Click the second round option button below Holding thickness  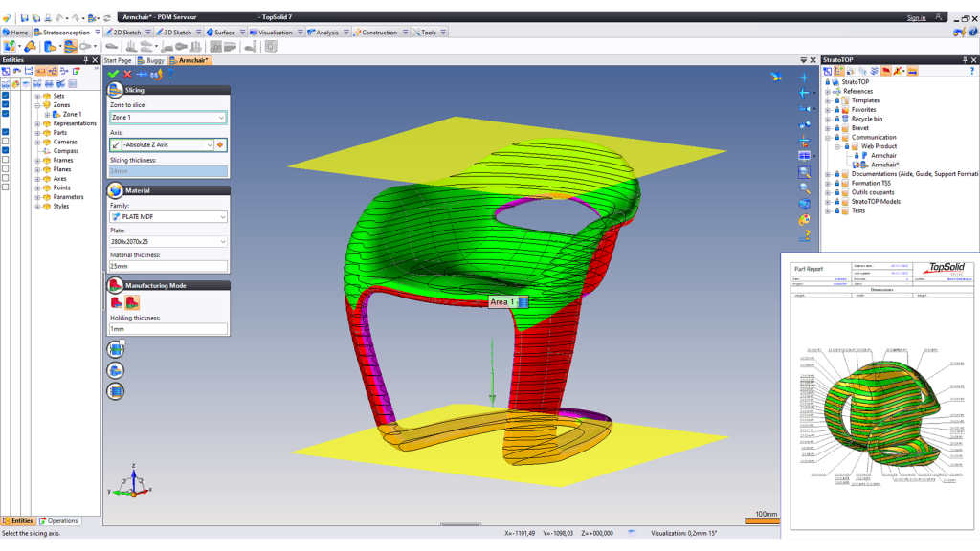coord(116,370)
